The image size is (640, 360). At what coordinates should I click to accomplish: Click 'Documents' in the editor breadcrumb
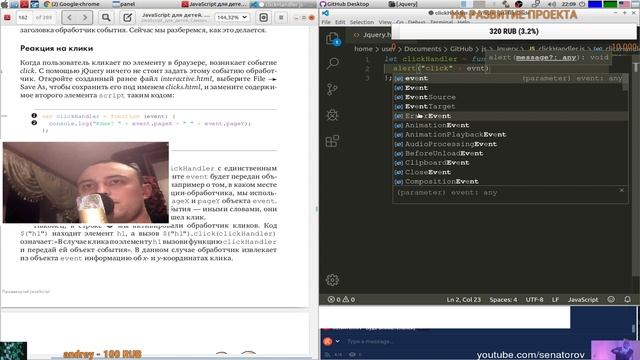[x=422, y=49]
